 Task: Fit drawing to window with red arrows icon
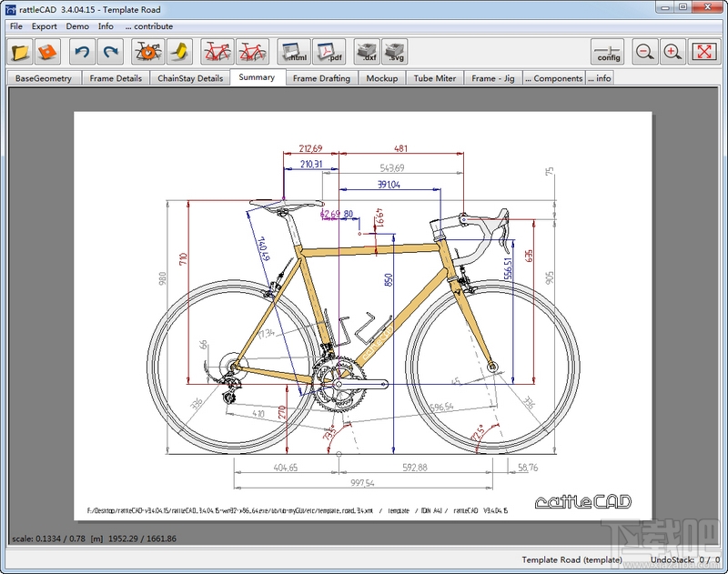click(703, 52)
